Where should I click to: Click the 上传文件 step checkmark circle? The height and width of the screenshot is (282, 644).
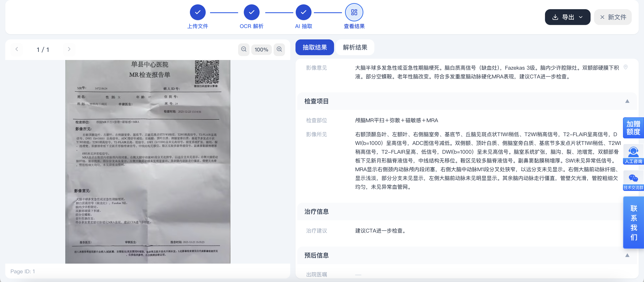198,12
